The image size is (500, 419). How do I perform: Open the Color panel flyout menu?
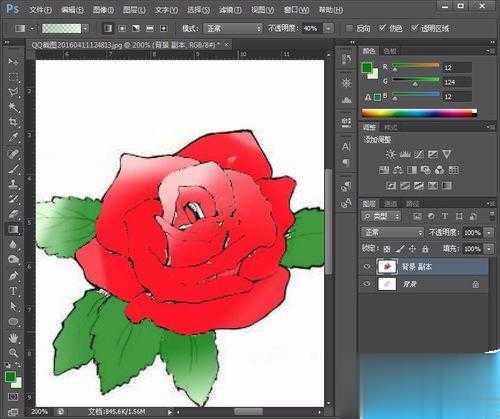tap(490, 51)
